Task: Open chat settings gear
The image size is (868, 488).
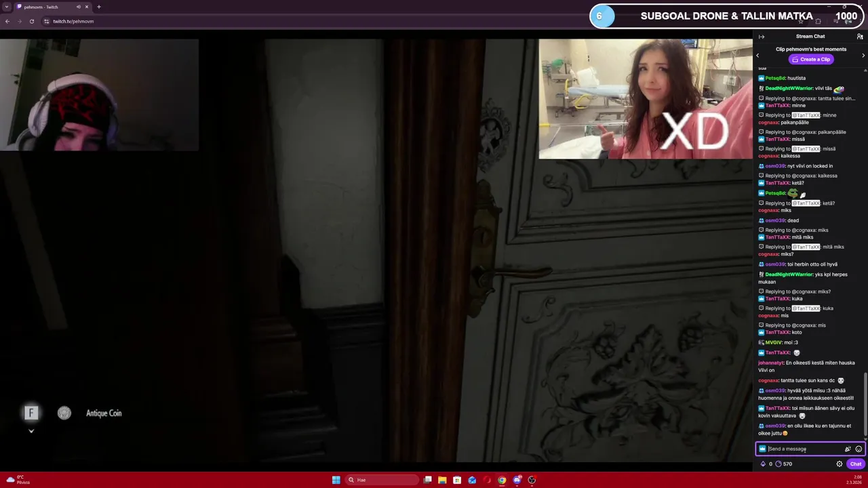Action: click(x=840, y=464)
